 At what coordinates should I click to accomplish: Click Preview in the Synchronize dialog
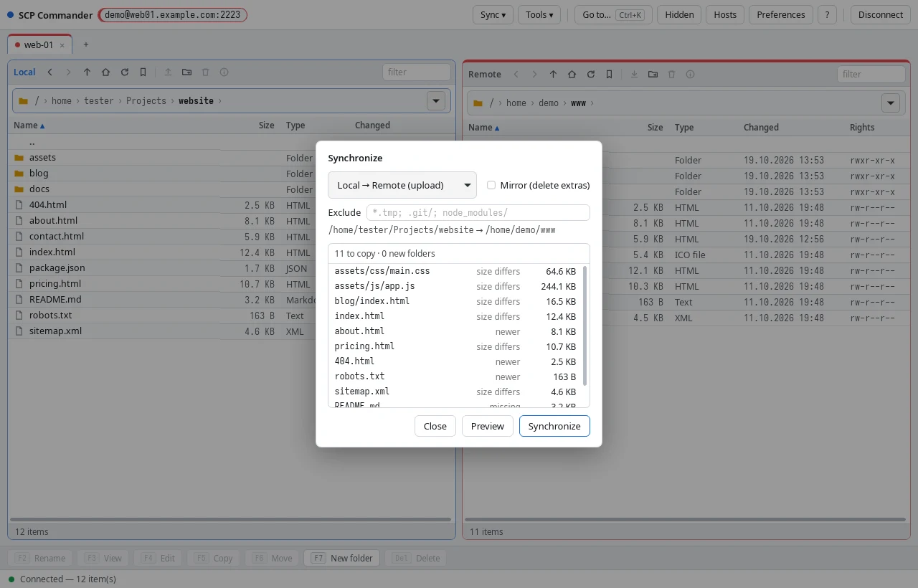(488, 426)
